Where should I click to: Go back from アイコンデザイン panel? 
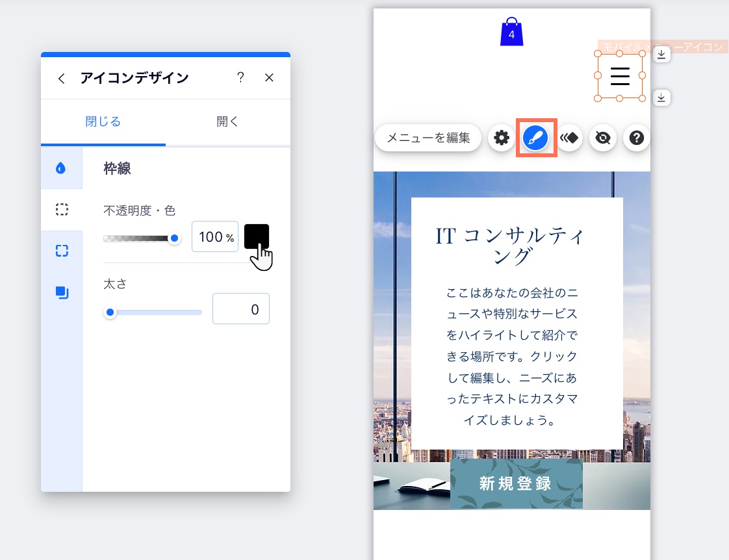click(x=61, y=78)
